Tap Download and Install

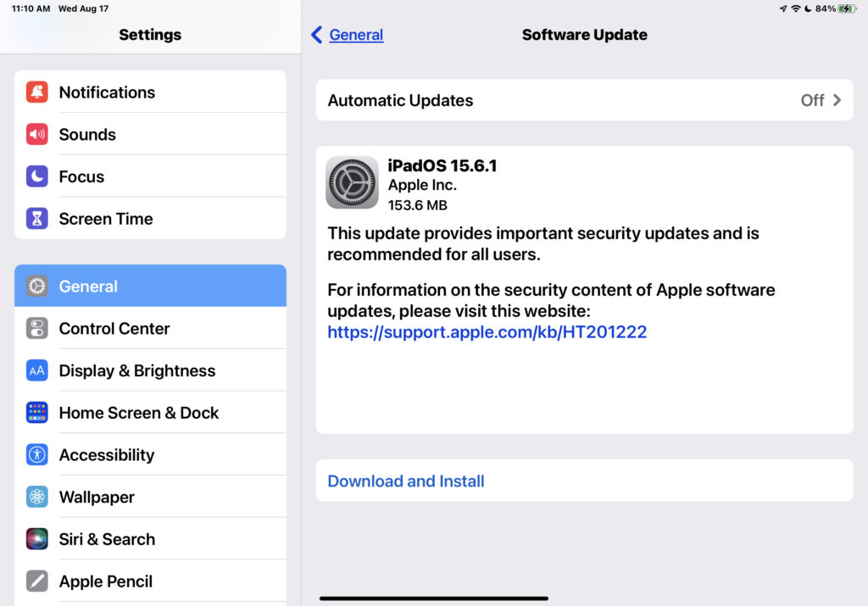point(405,481)
